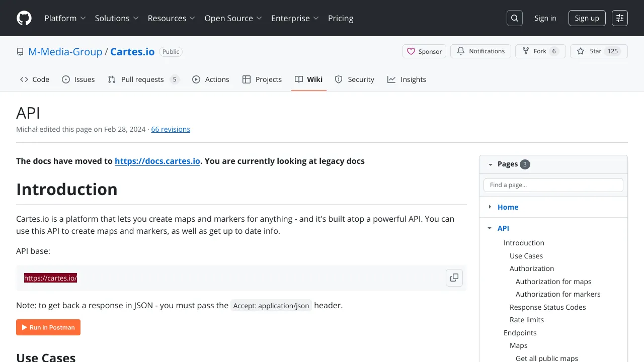Click the Issues tab's circle icon
This screenshot has height=362, width=644.
(x=66, y=79)
